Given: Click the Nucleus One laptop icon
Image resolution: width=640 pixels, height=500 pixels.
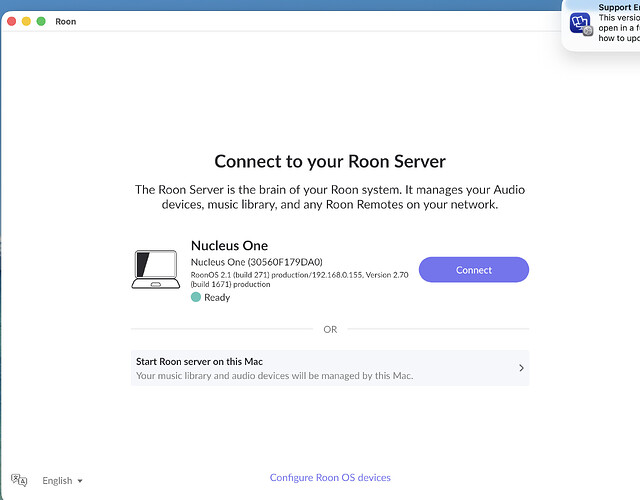Looking at the screenshot, I should point(156,269).
